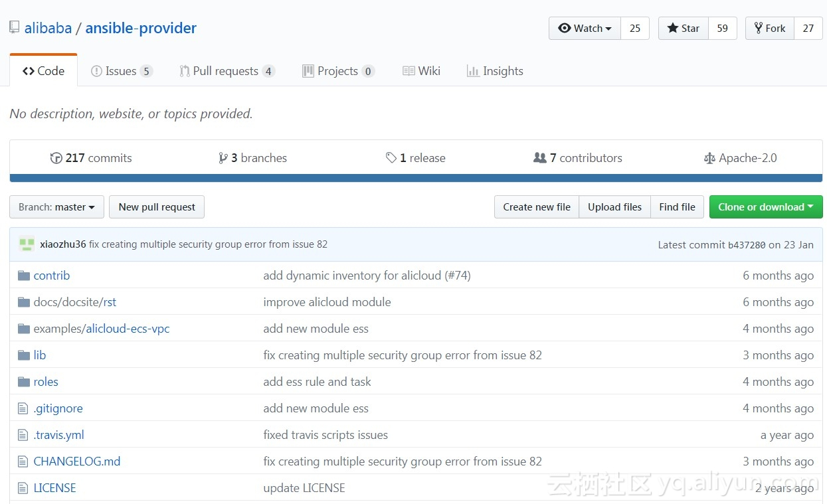Image resolution: width=827 pixels, height=504 pixels.
Task: Click commit message 'add ess rule and task'
Action: [x=317, y=382]
